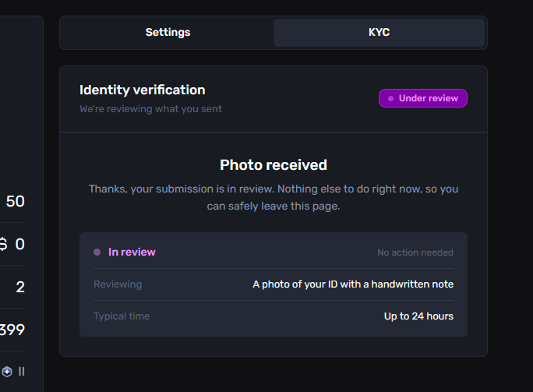Click the Roman numeral II rank label

click(x=21, y=372)
